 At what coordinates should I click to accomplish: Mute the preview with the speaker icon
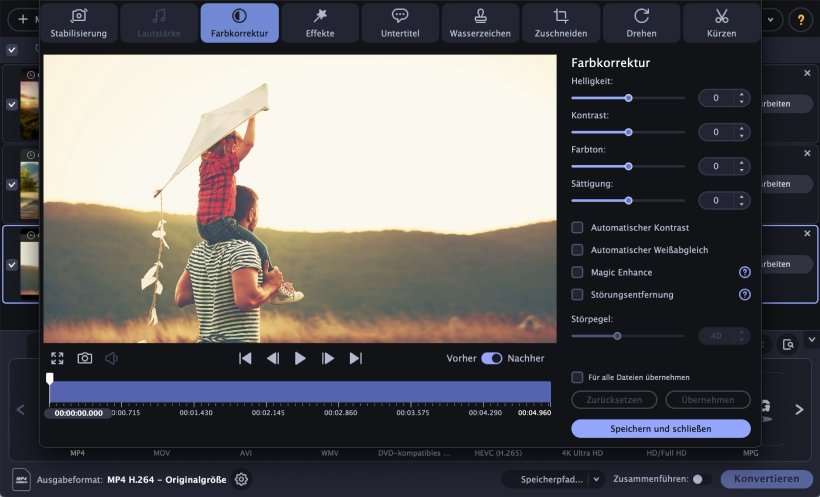tap(111, 358)
